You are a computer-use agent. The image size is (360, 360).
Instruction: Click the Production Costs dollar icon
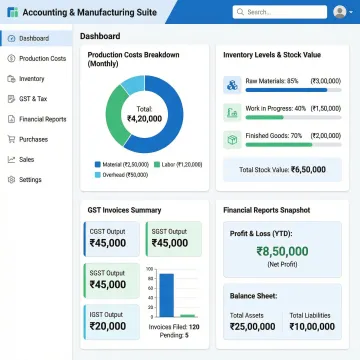pos(11,58)
